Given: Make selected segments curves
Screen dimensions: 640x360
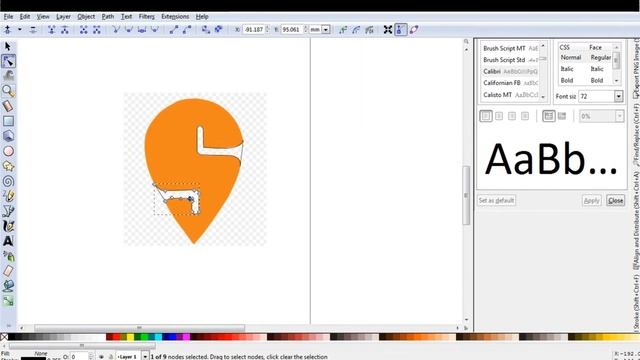Looking at the screenshot, I should (x=187, y=29).
